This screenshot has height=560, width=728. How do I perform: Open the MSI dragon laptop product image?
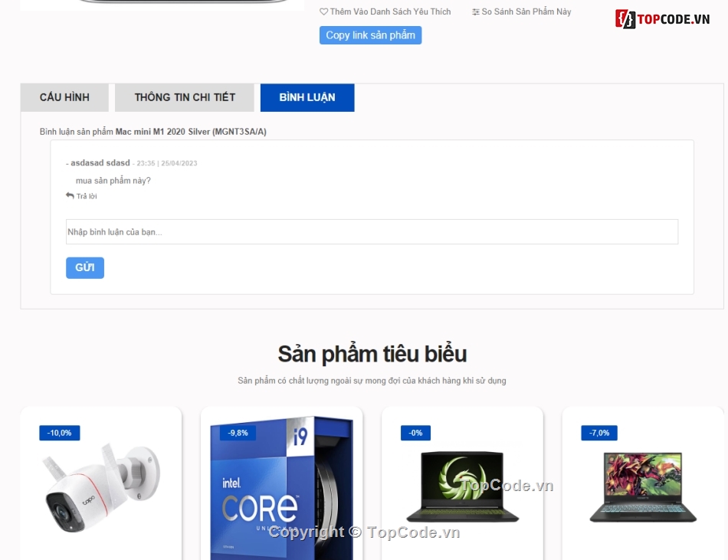pyautogui.click(x=462, y=486)
